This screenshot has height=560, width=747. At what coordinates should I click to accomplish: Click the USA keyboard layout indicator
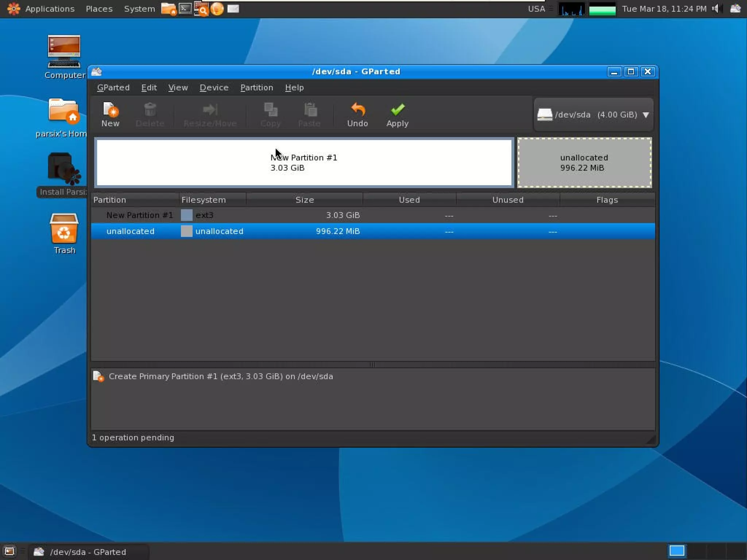(x=536, y=8)
